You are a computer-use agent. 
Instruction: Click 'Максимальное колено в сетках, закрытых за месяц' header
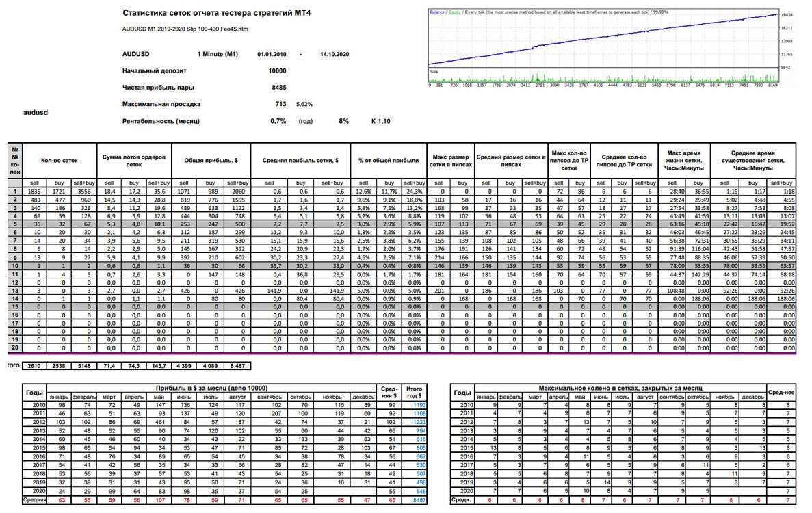pyautogui.click(x=620, y=389)
